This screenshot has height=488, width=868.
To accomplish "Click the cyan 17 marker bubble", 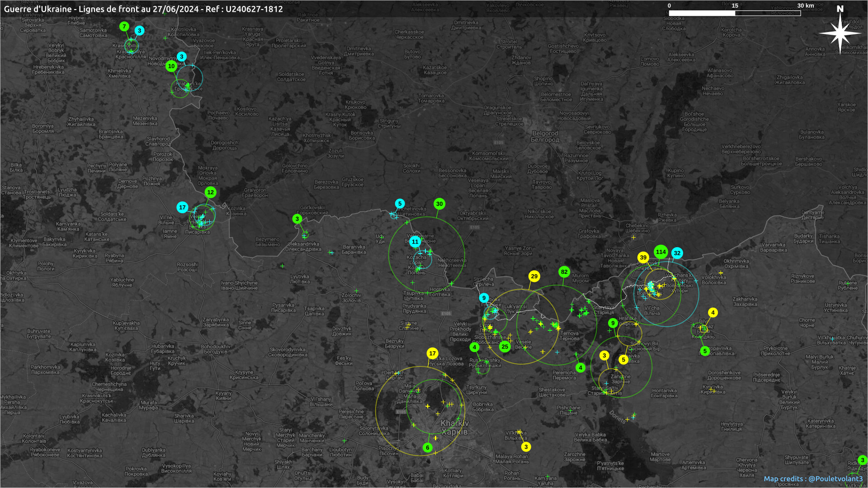I will pos(182,208).
